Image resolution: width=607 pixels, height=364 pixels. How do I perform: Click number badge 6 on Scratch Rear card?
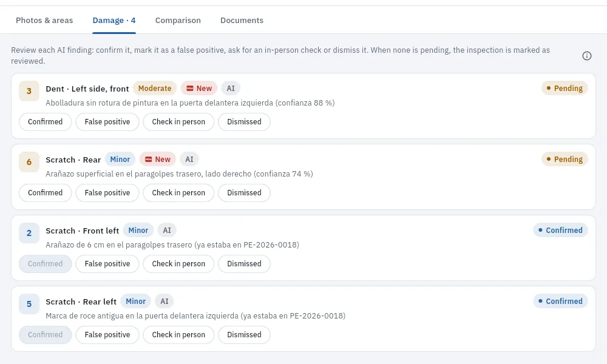point(29,162)
